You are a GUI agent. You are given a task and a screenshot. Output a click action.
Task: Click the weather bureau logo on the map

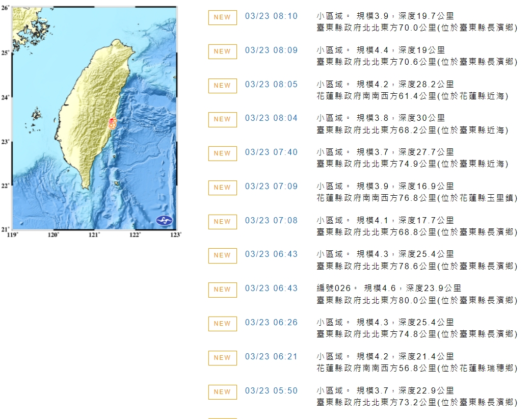pos(165,221)
